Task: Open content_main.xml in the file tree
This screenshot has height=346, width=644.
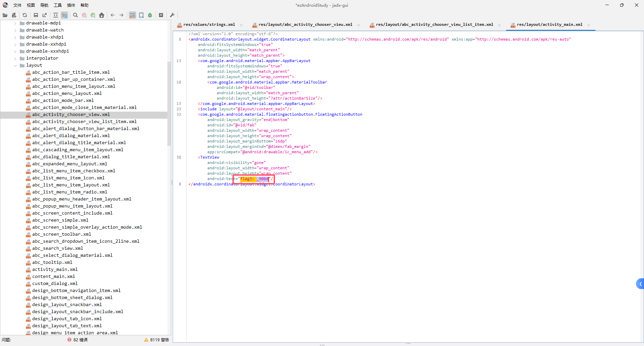Action: click(54, 276)
